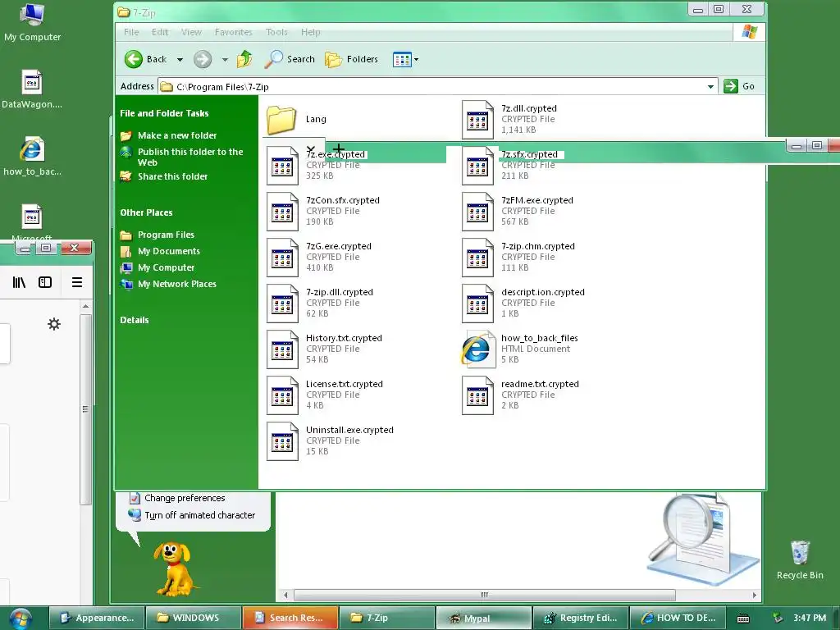Toggle Mypal sidebar icon
840x630 pixels.
pos(45,282)
